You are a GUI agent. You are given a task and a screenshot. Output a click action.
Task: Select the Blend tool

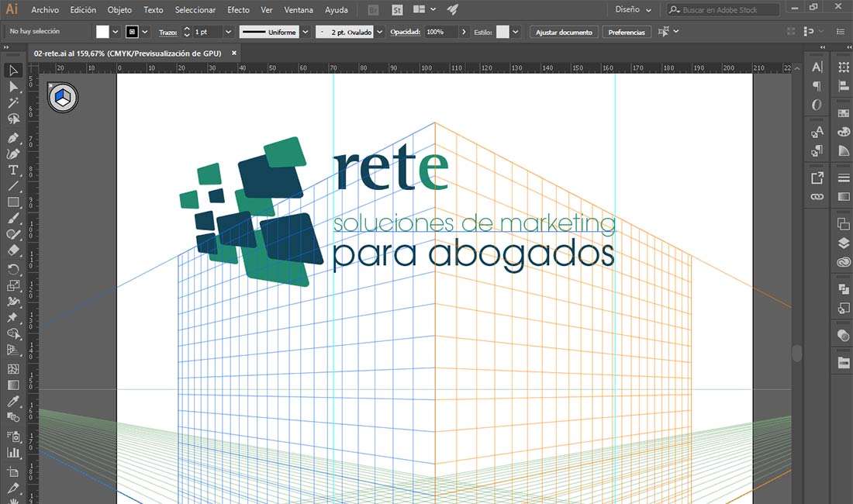pyautogui.click(x=13, y=417)
